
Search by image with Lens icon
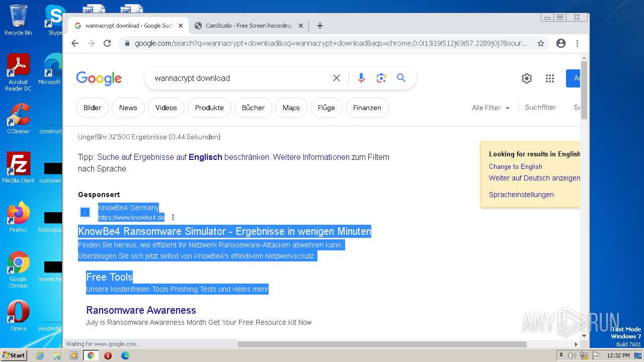pos(381,78)
